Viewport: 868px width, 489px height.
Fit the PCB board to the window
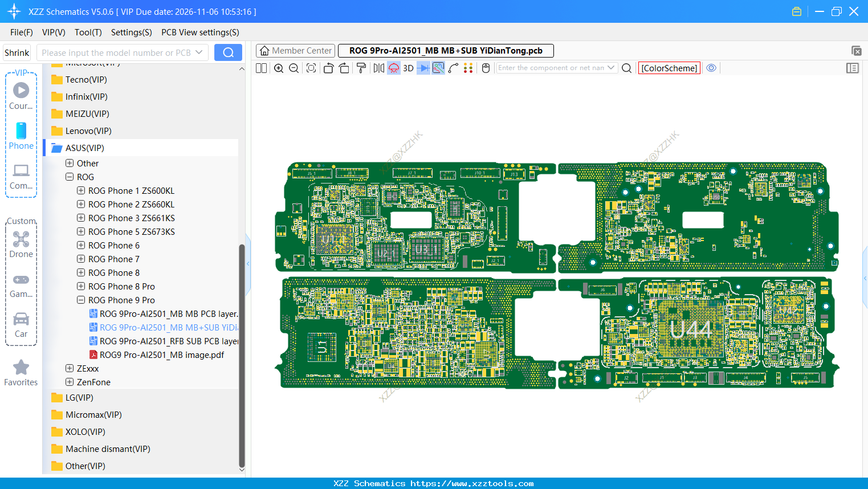pyautogui.click(x=311, y=68)
